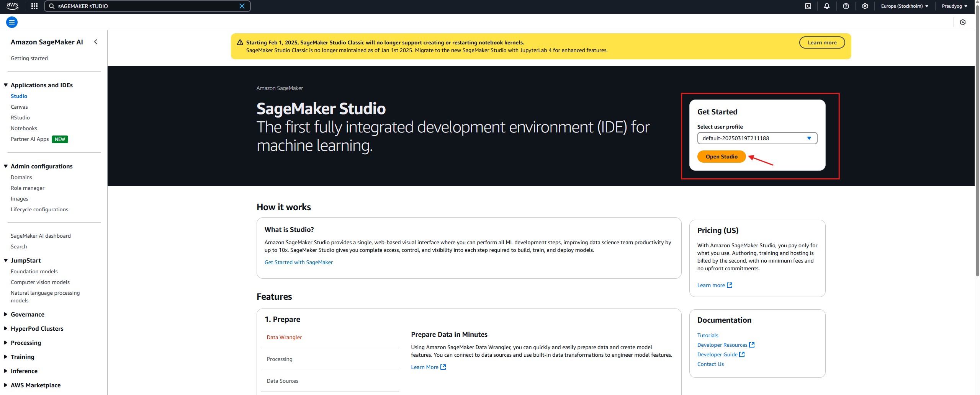Open the notifications bell

(826, 6)
